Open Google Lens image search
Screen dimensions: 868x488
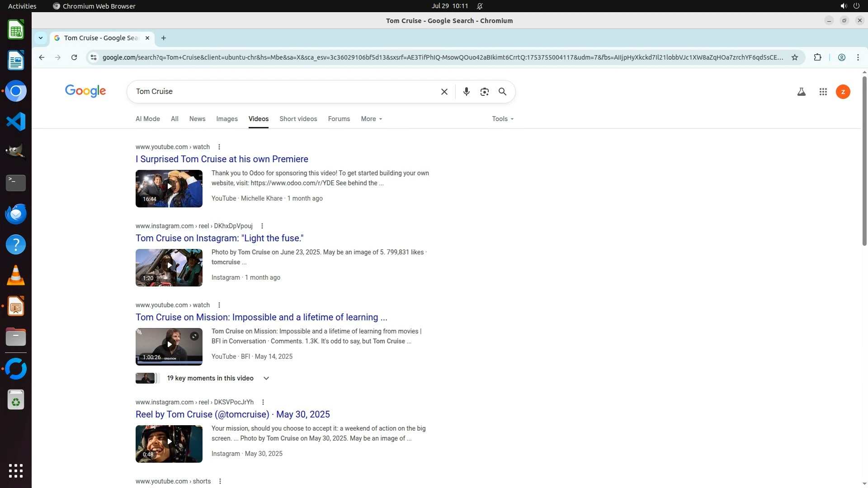click(484, 92)
